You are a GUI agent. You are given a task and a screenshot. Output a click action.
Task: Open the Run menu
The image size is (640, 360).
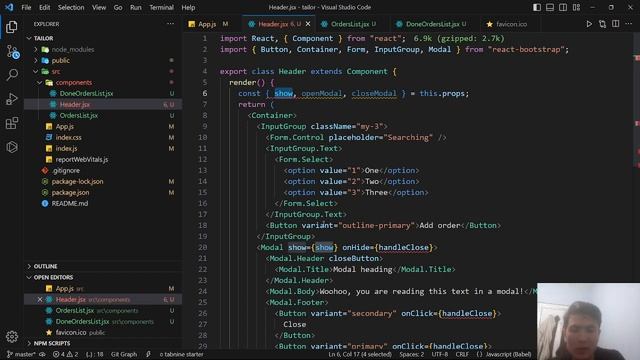coord(136,7)
